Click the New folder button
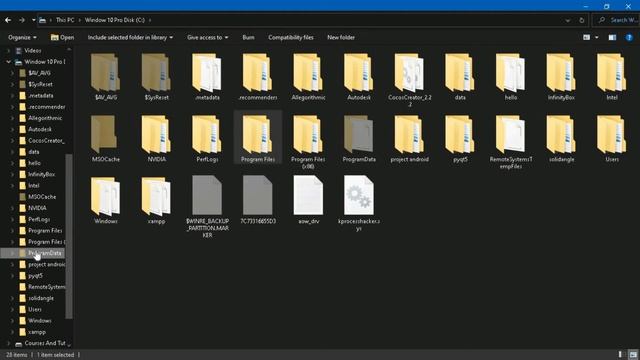 [341, 37]
